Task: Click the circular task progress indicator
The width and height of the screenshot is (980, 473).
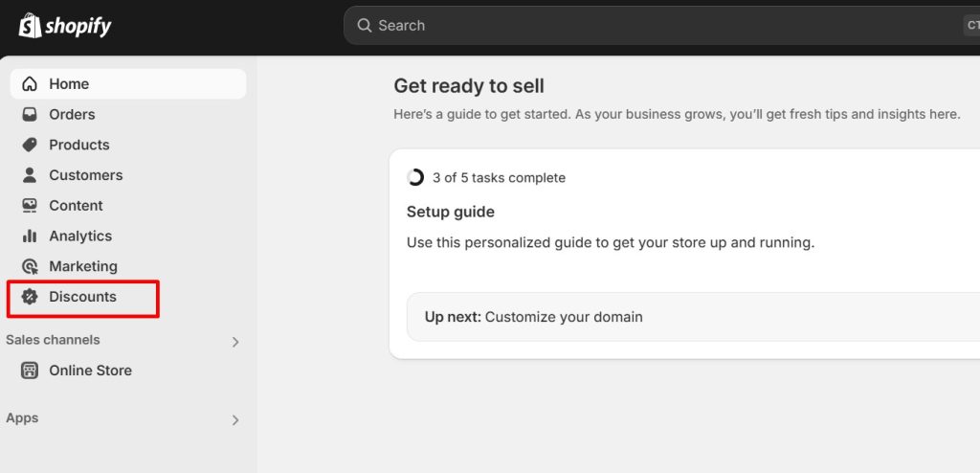Action: [415, 177]
